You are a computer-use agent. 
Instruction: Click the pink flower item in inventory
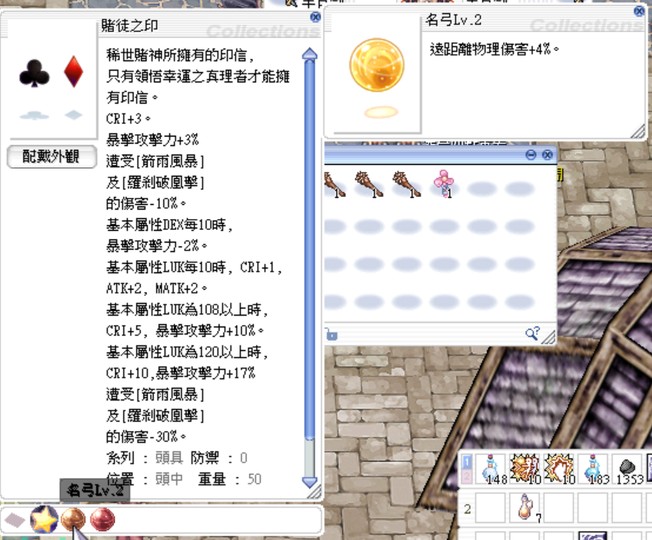coord(442,184)
